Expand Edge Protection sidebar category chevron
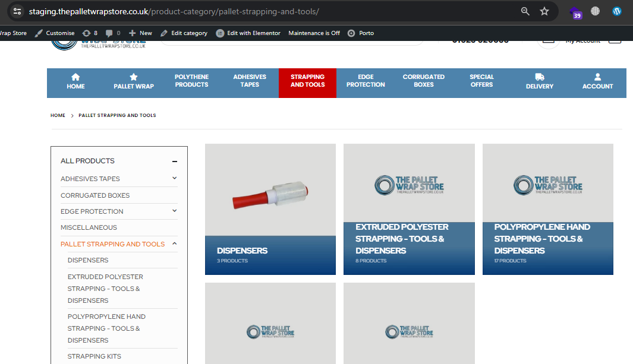633x364 pixels. [x=174, y=211]
